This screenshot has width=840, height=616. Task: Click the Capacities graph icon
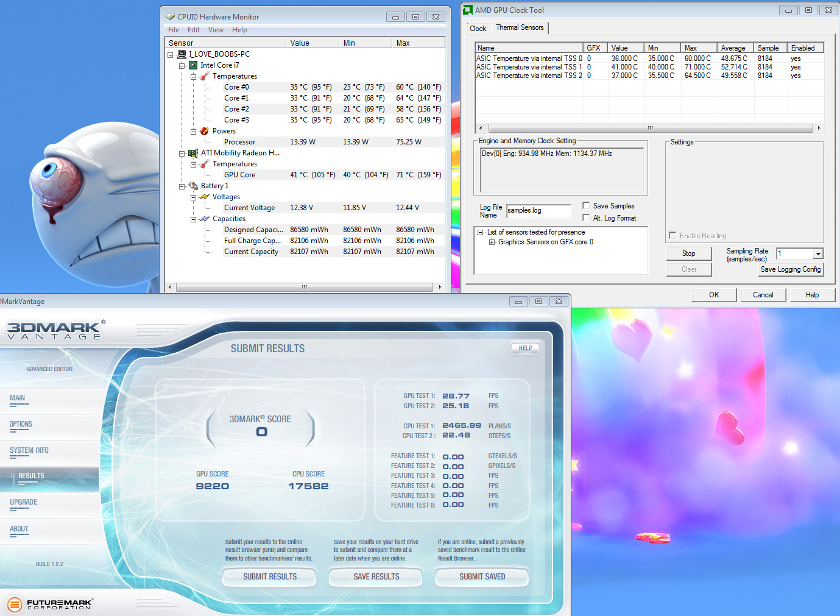tap(205, 219)
